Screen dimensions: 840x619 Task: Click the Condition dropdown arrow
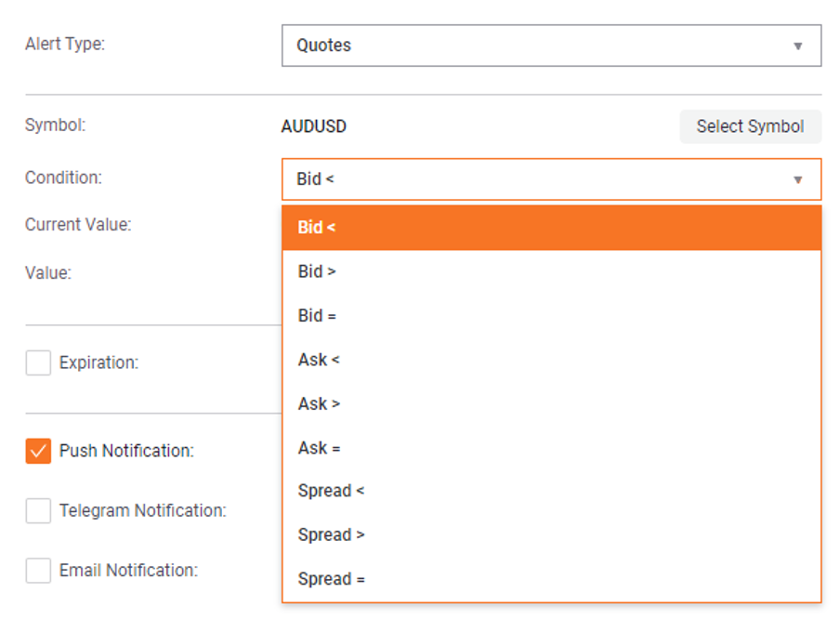(x=797, y=179)
